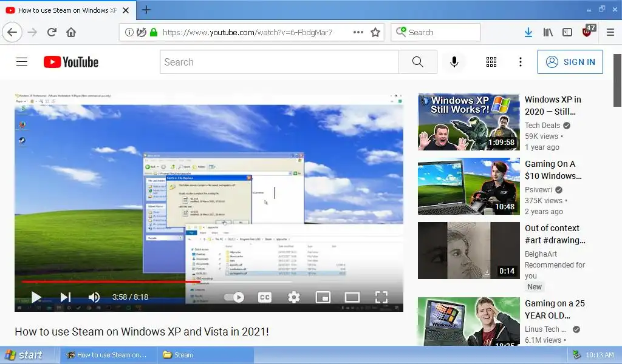
Task: Seek on the red video progress bar
Action: tap(111, 281)
